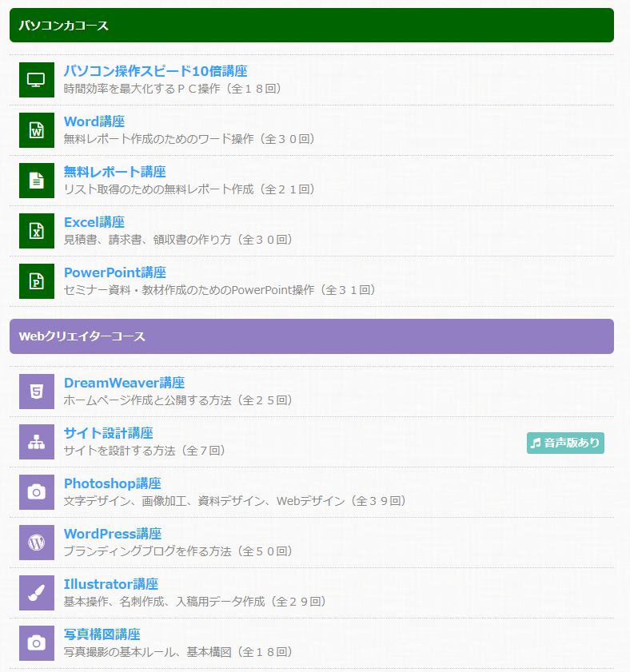This screenshot has width=630, height=672.
Task: Click the WordPress logo icon
Action: tap(37, 543)
